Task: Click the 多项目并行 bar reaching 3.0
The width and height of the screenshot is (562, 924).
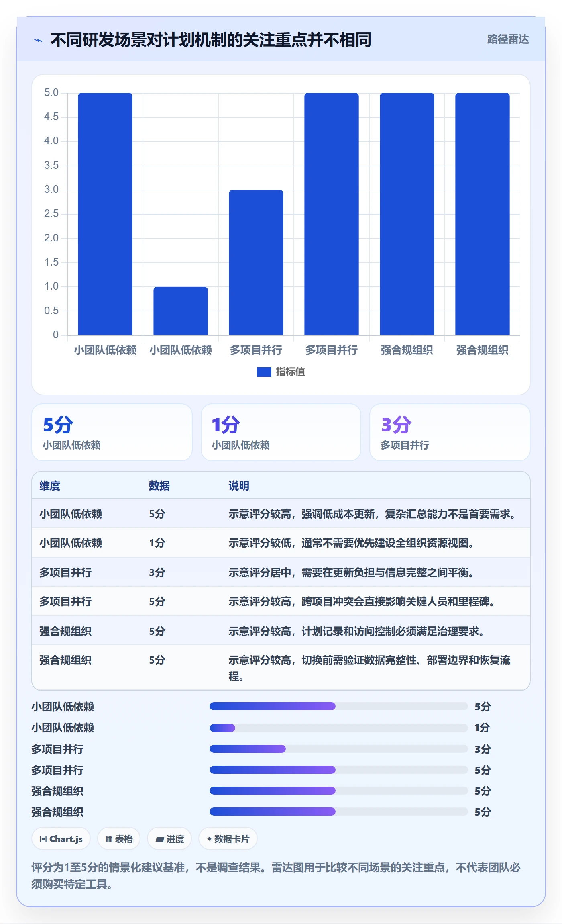Action: click(x=256, y=262)
